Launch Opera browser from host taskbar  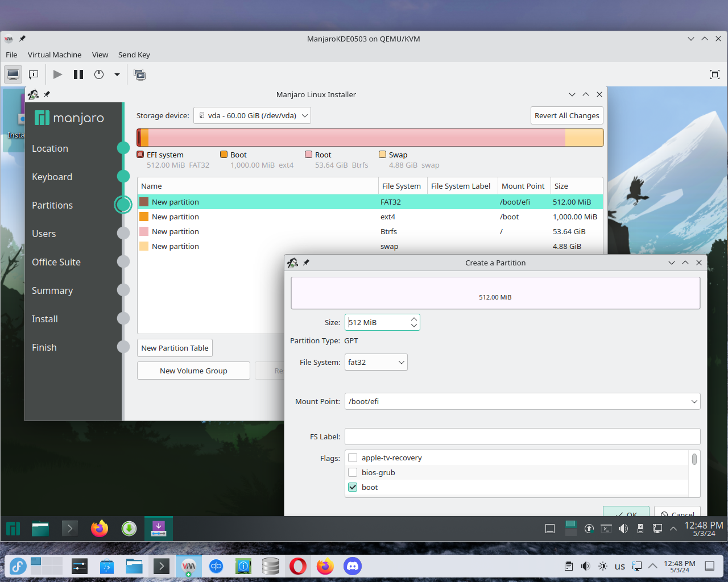(298, 566)
